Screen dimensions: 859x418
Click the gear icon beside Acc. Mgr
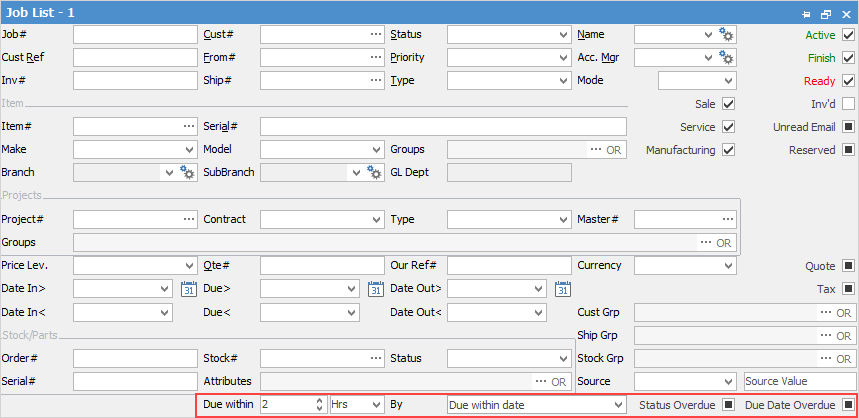pos(727,58)
